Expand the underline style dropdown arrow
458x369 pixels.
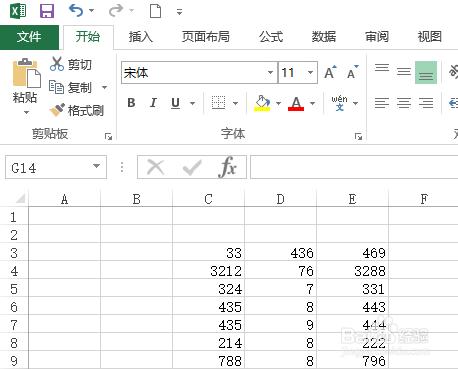pos(192,103)
